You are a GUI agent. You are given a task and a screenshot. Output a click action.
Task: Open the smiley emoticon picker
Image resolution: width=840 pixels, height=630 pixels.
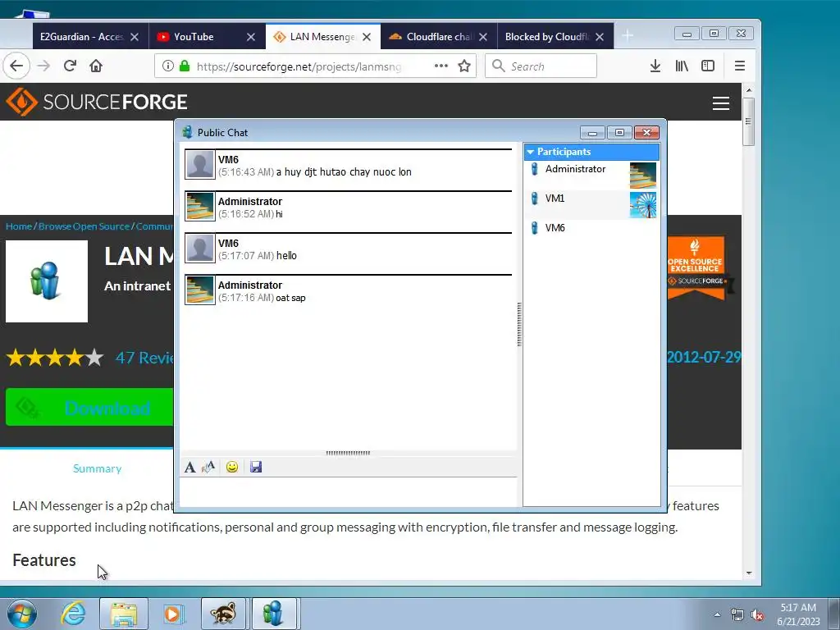coord(232,467)
